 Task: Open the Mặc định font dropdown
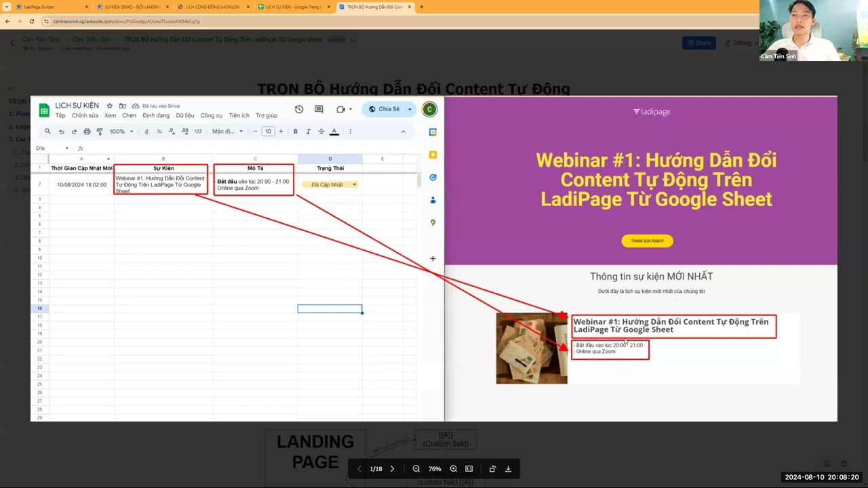(227, 131)
